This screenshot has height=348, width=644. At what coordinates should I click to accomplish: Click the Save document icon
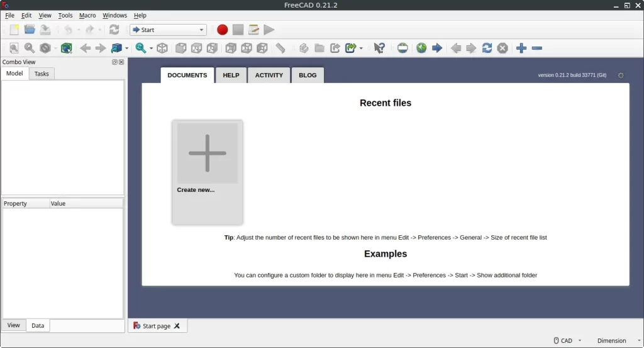pos(45,30)
